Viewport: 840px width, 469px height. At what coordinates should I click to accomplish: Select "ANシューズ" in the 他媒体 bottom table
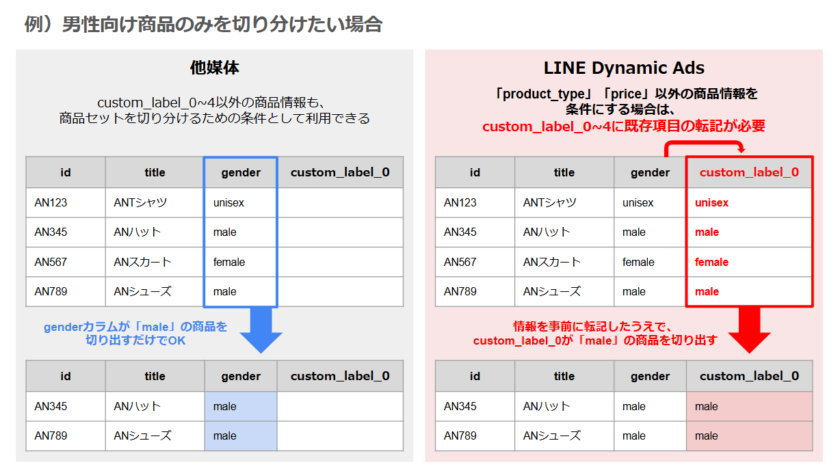[x=142, y=436]
